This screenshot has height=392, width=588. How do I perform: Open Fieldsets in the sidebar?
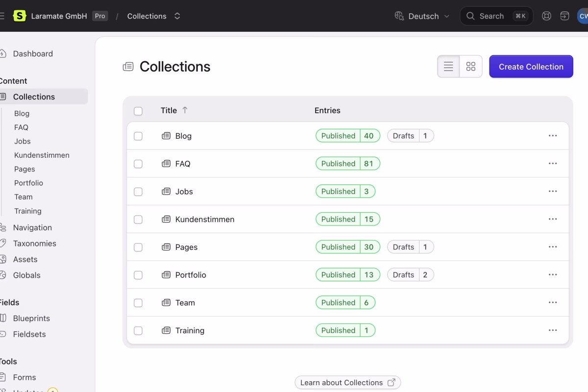[29, 334]
